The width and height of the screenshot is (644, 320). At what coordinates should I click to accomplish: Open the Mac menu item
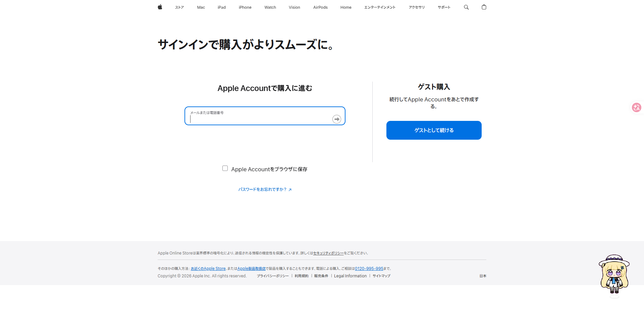point(201,7)
